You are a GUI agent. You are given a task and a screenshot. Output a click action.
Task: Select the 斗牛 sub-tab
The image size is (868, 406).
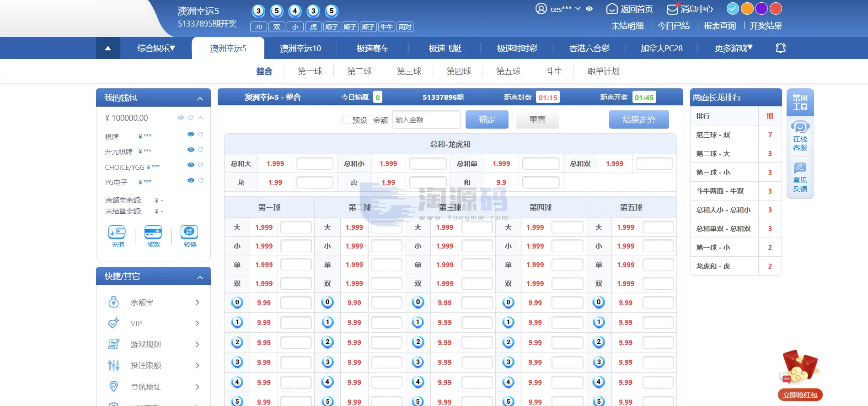(x=554, y=71)
